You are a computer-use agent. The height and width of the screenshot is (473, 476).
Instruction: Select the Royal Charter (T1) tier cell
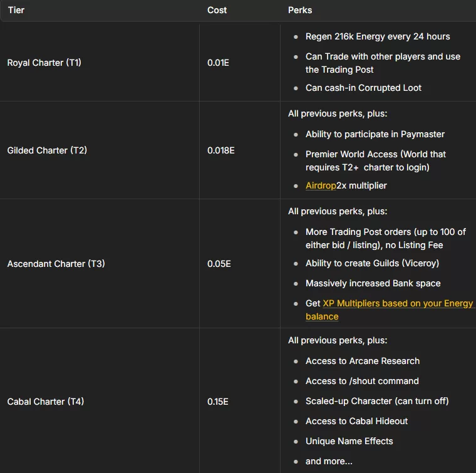44,63
